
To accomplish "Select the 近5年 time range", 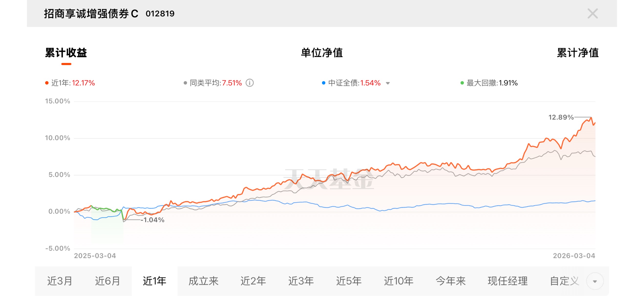I will [x=348, y=281].
